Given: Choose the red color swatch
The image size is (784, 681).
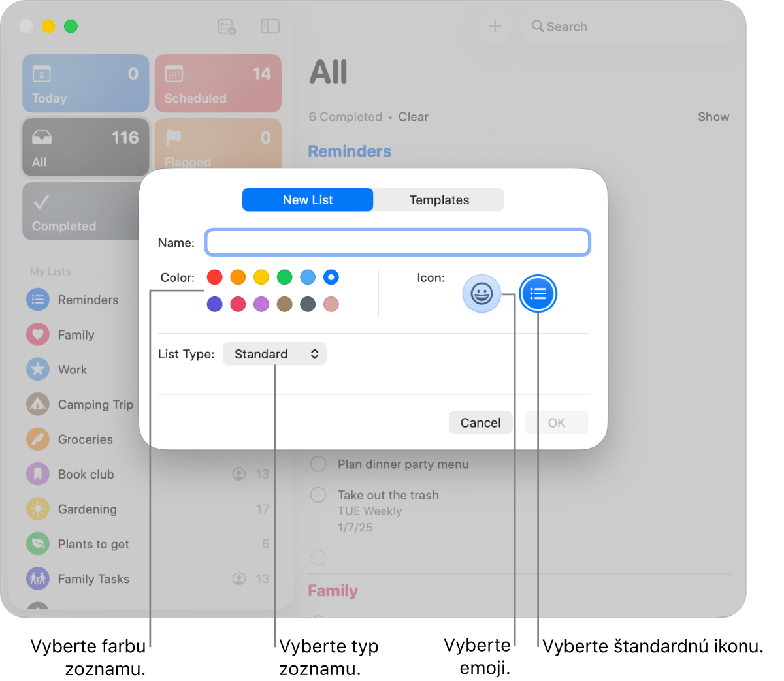Looking at the screenshot, I should tap(215, 277).
